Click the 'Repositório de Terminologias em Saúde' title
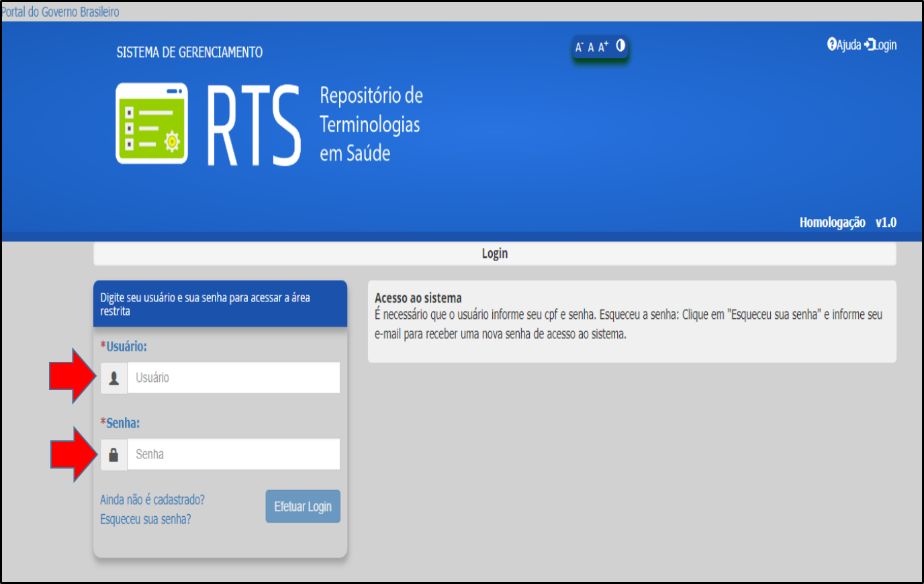Image resolution: width=924 pixels, height=584 pixels. coord(371,124)
